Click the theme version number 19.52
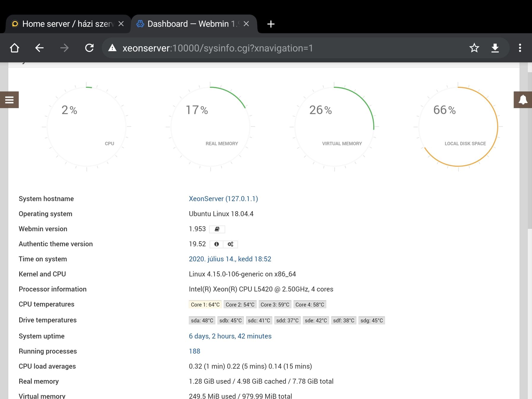This screenshot has width=532, height=399. click(197, 244)
